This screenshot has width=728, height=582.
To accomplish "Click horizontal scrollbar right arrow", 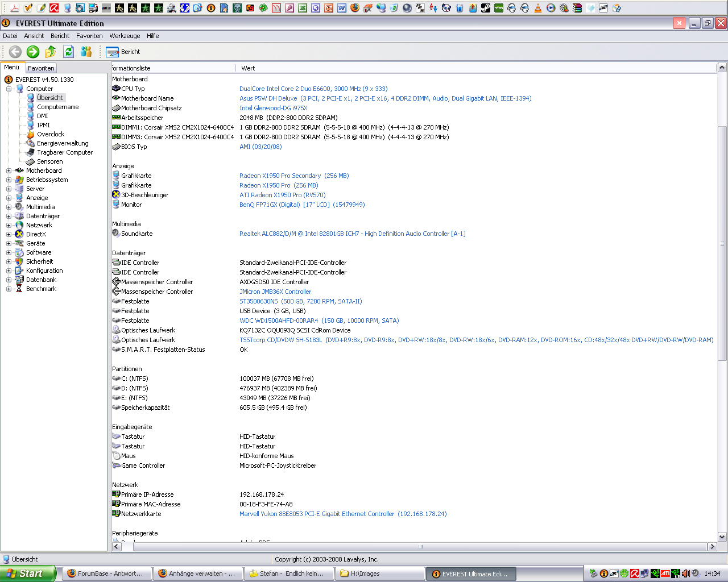I will [712, 547].
